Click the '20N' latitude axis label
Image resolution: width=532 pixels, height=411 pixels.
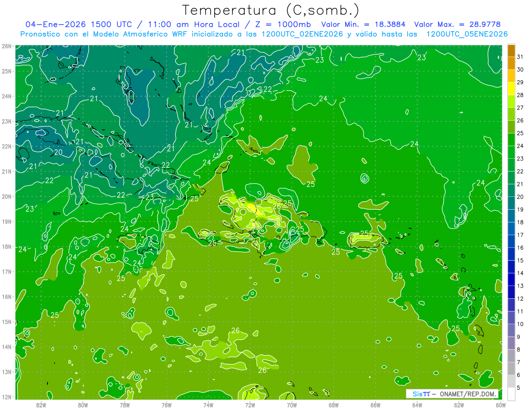(x=6, y=196)
